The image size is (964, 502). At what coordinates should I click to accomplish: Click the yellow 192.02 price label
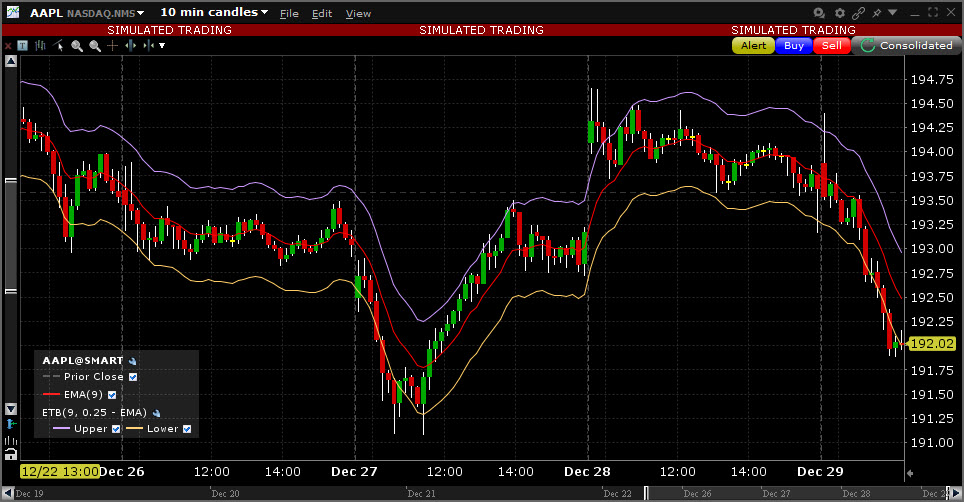pos(932,344)
